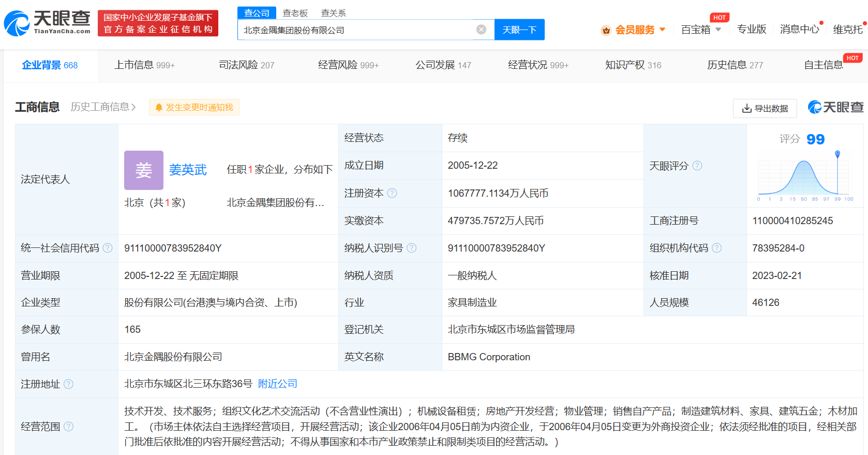Image resolution: width=868 pixels, height=455 pixels.
Task: Click the download icon in 导出数据
Action: click(746, 108)
